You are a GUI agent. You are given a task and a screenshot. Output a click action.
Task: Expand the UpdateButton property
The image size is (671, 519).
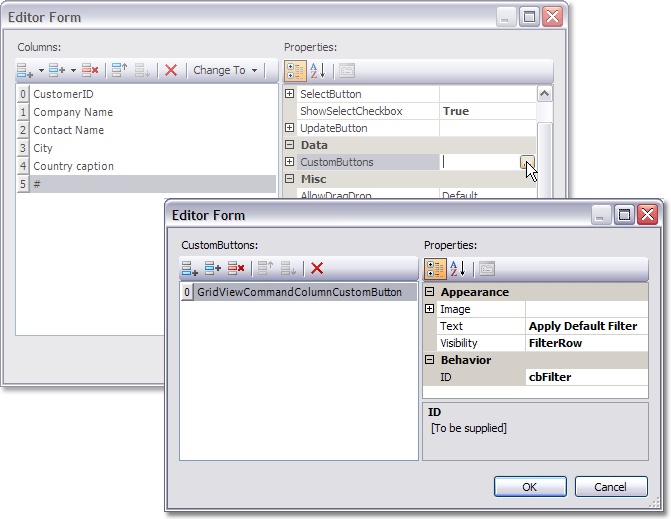290,128
